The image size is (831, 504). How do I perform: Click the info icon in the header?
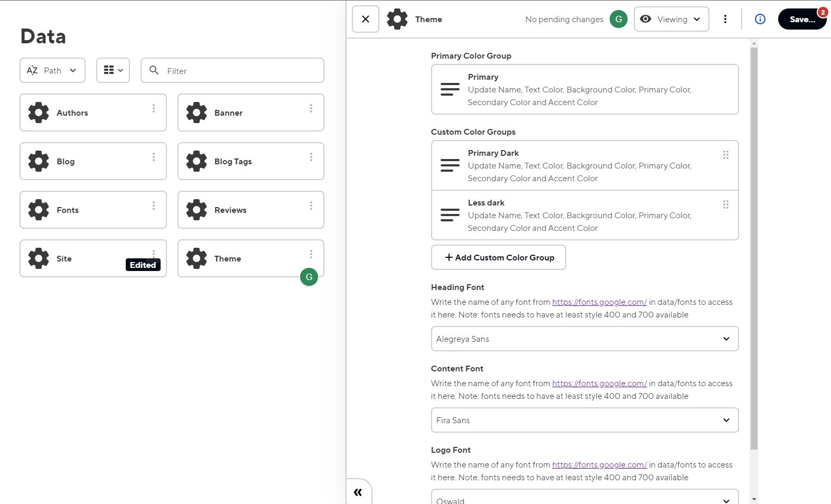760,19
